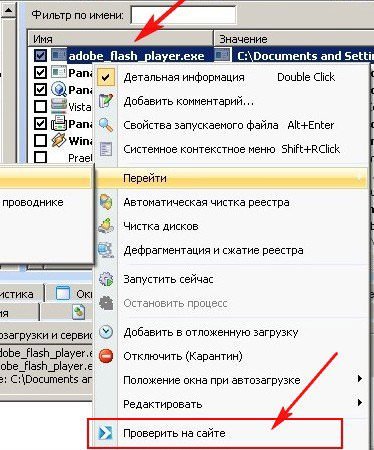Select the проводнике submenu item

pyautogui.click(x=46, y=202)
